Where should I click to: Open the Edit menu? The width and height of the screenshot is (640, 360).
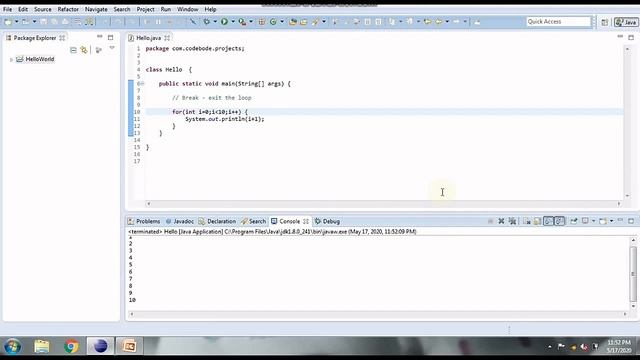[23, 9]
